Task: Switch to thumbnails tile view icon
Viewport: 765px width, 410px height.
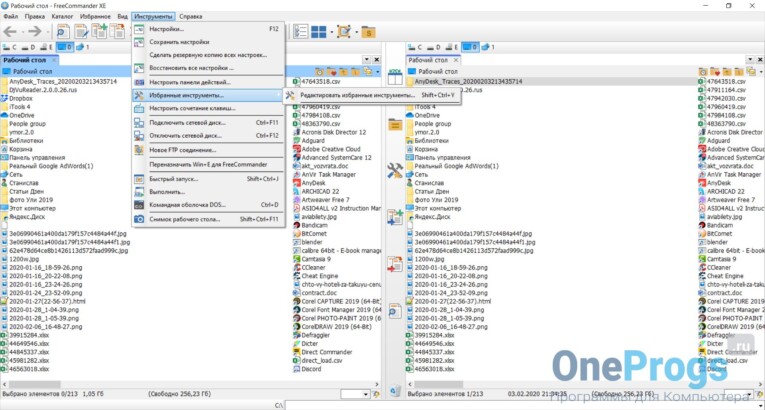Action: tap(319, 32)
